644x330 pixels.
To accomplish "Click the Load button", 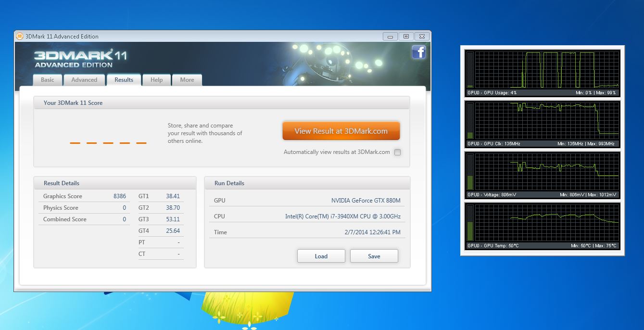I will [x=321, y=256].
